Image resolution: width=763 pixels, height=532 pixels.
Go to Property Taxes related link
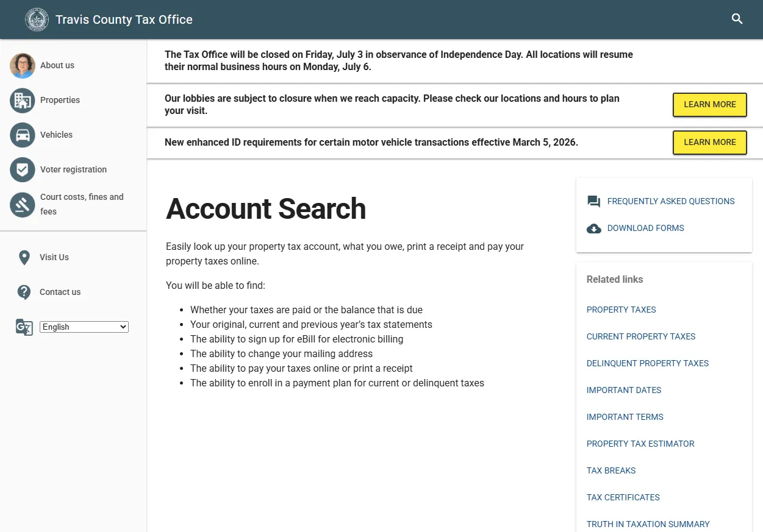tap(622, 310)
